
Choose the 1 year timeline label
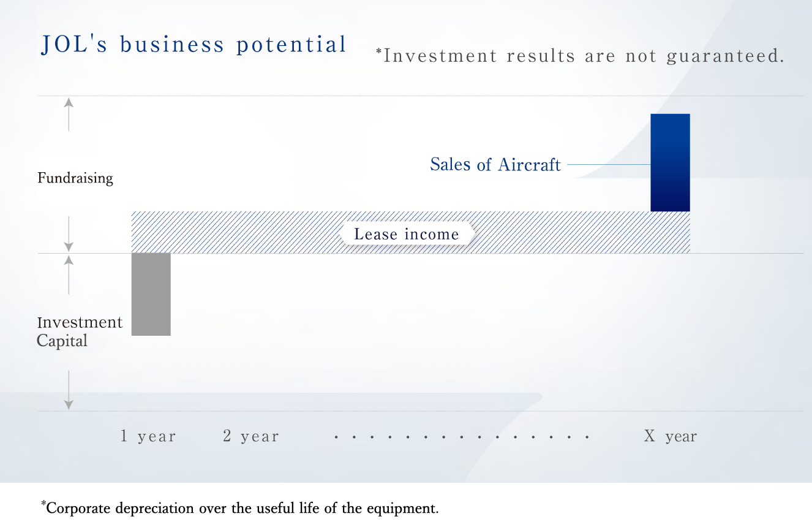click(148, 436)
